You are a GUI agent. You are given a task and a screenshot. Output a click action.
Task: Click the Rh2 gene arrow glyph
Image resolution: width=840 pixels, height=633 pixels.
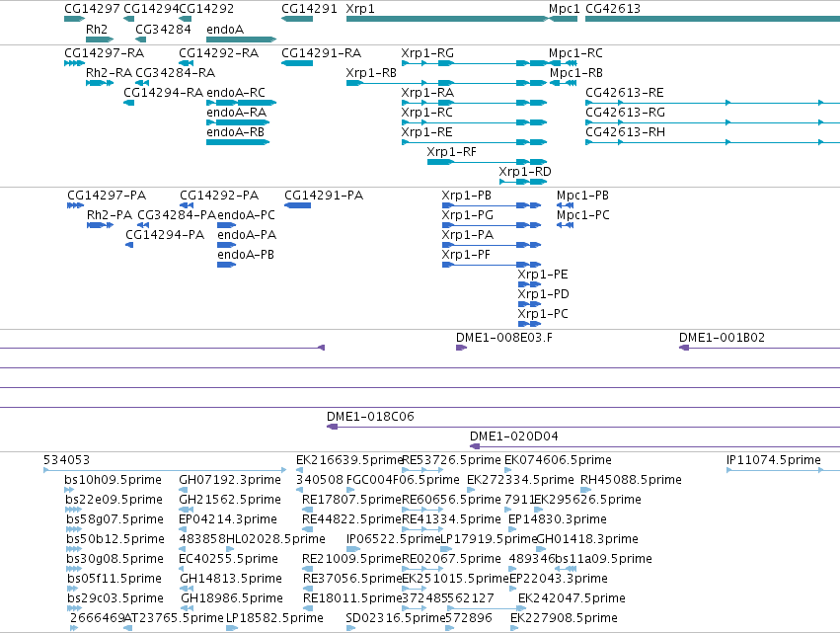tap(100, 40)
